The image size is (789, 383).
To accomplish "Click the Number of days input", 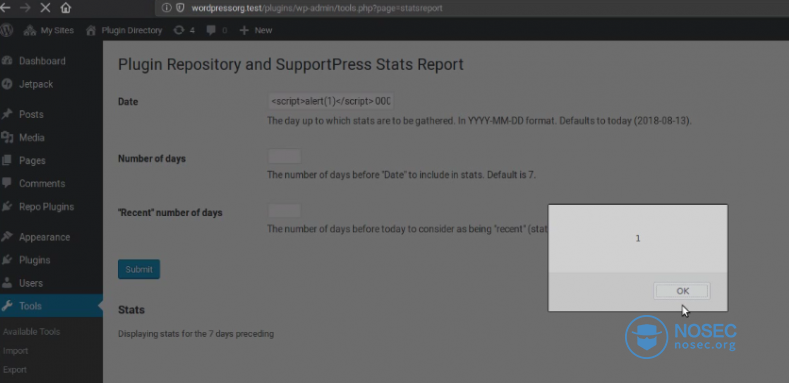I will 284,157.
